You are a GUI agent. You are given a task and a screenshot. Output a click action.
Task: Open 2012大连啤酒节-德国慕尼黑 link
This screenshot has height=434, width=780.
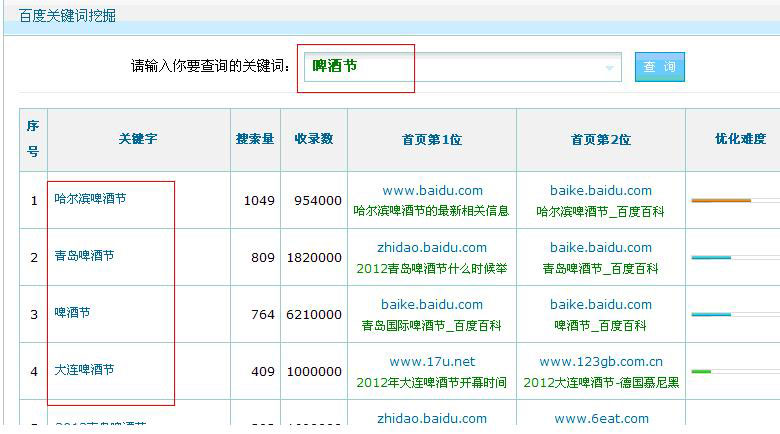click(601, 382)
